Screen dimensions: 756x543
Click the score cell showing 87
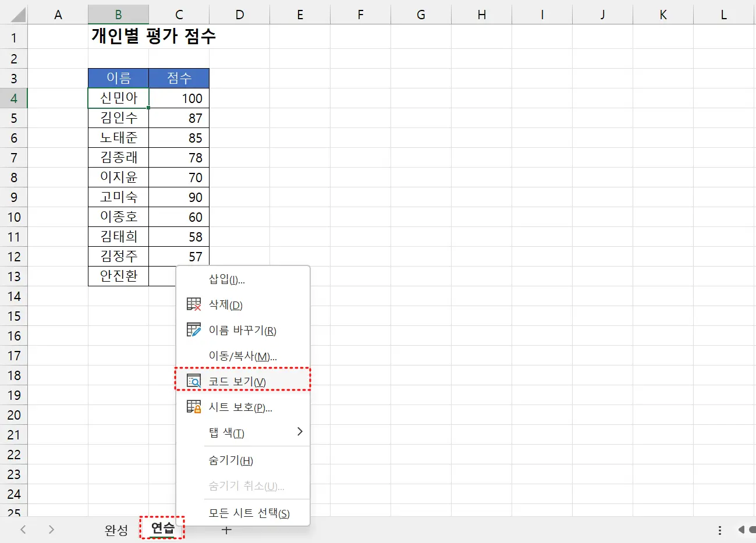click(179, 118)
